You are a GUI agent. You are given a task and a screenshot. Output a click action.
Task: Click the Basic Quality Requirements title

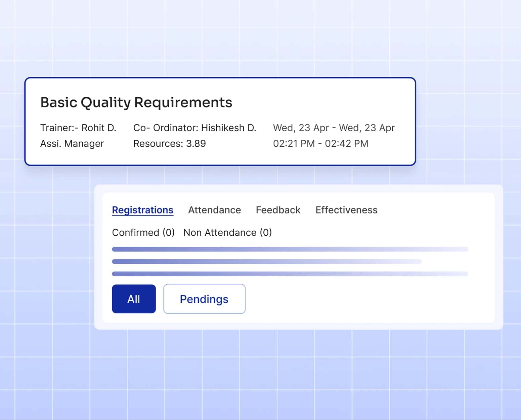pos(136,102)
